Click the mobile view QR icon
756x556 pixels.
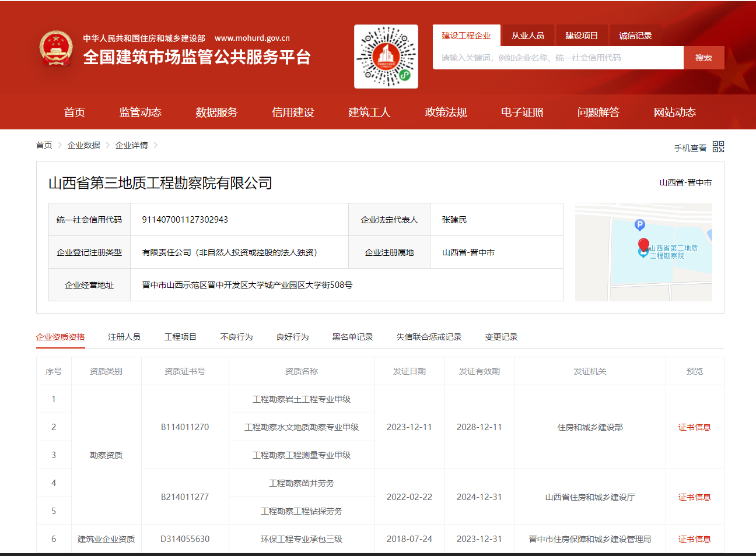719,146
